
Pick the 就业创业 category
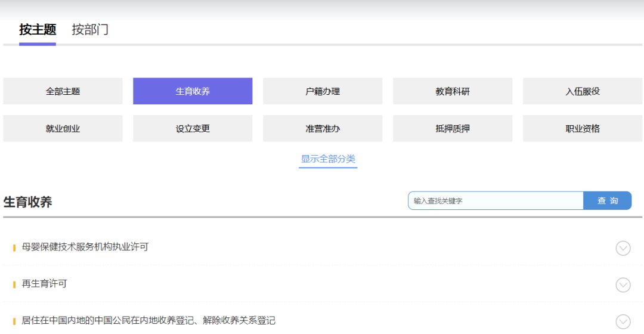pyautogui.click(x=63, y=128)
